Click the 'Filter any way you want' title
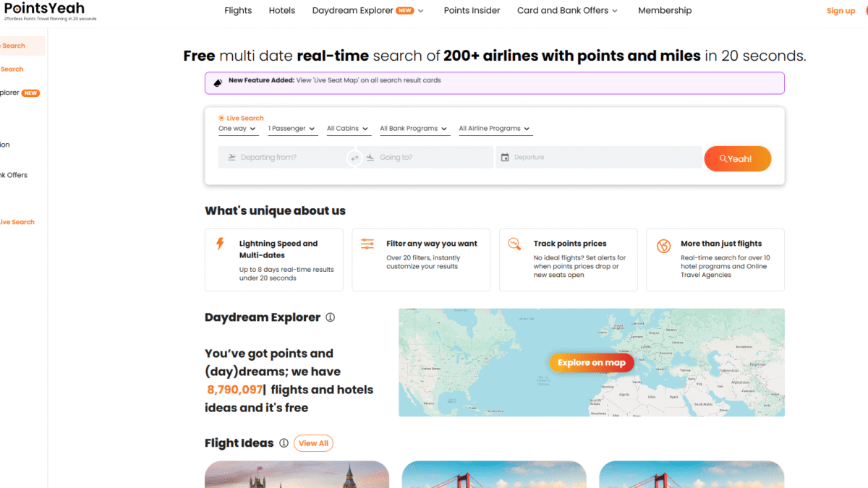The image size is (868, 488). click(432, 244)
